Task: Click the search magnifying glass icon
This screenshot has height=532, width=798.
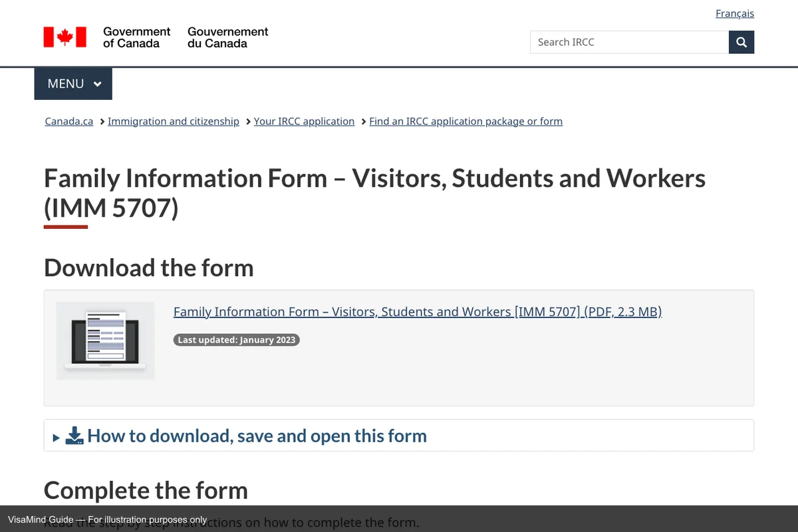Action: [x=741, y=42]
